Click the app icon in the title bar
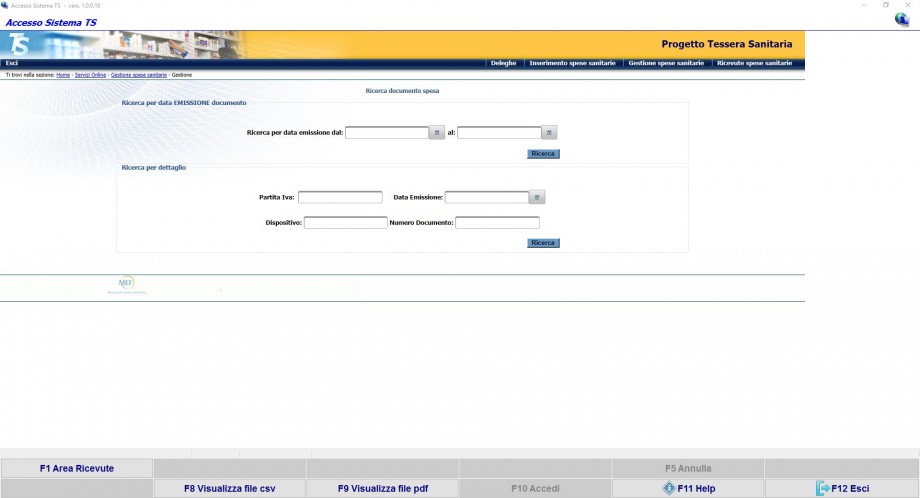The width and height of the screenshot is (920, 498). coord(5,5)
